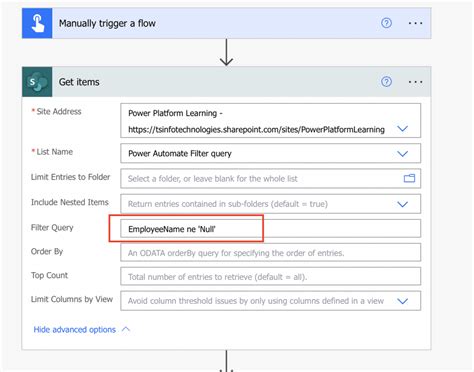Expand the Site Address dropdown
474x372 pixels.
pyautogui.click(x=403, y=128)
